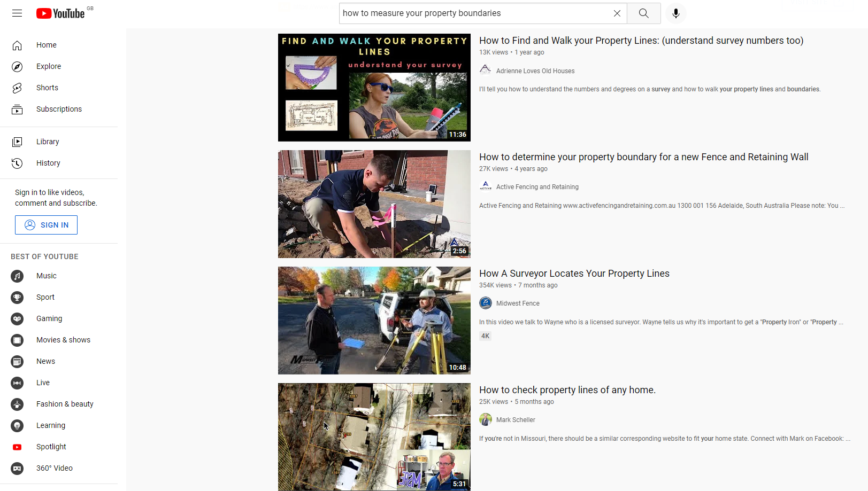Open the Explore compass icon

17,66
